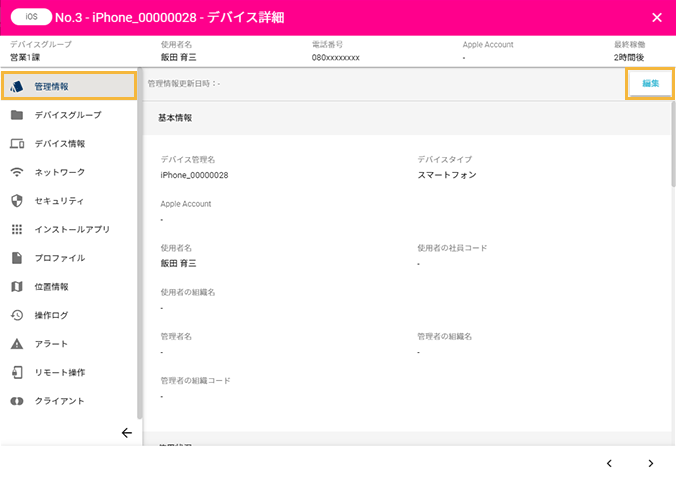The height and width of the screenshot is (478, 676).
Task: Click the プロファイル document icon
Action: [x=17, y=258]
